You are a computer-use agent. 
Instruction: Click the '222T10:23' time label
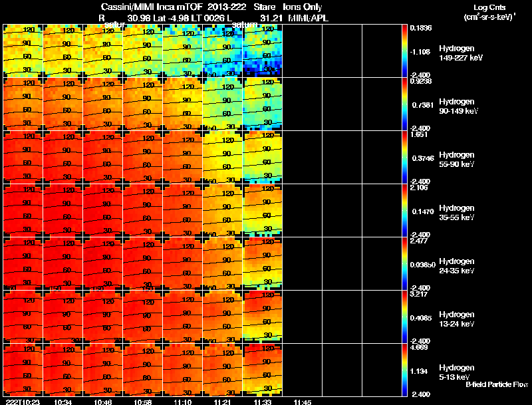tap(23, 402)
